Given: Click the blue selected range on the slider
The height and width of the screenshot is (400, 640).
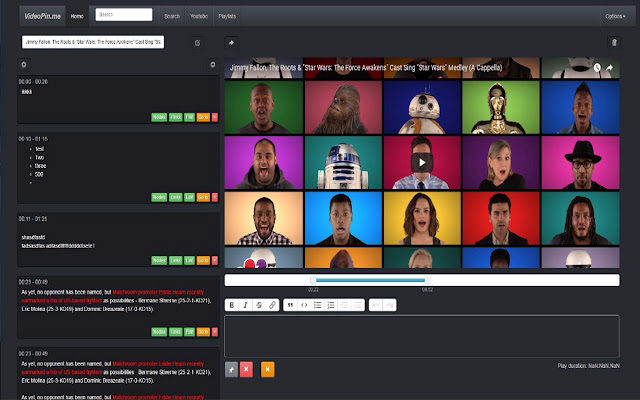Looking at the screenshot, I should click(370, 280).
